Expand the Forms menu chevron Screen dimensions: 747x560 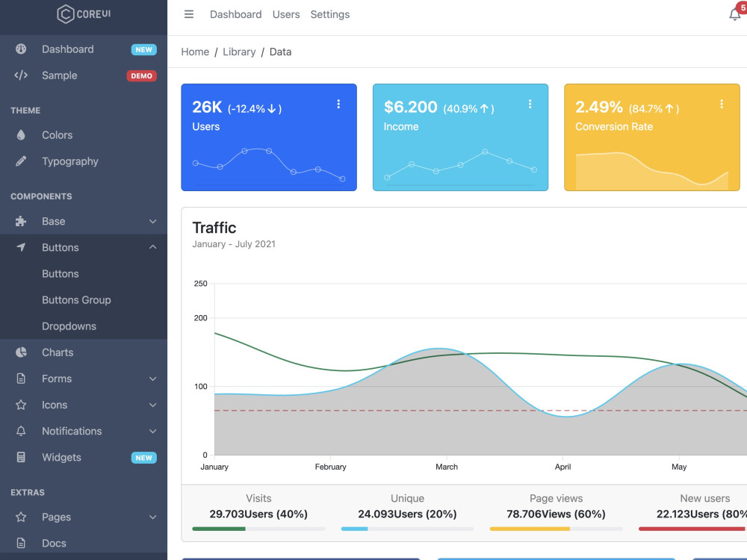pyautogui.click(x=152, y=379)
